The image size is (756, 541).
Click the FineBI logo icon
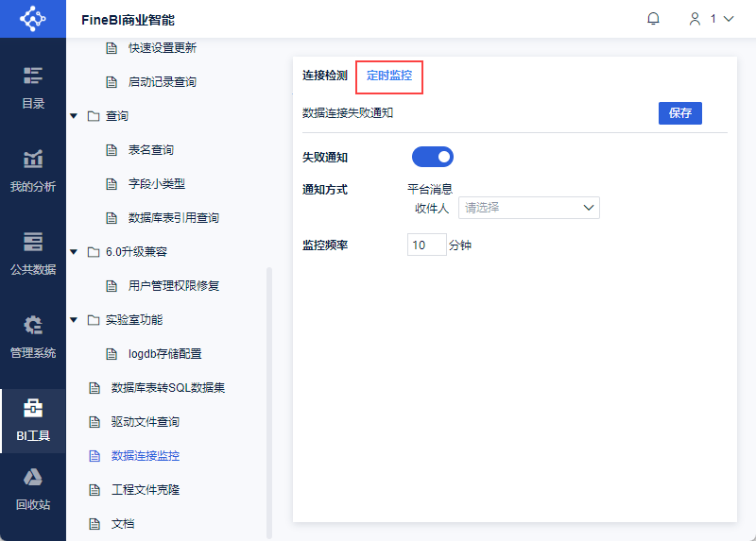point(32,19)
